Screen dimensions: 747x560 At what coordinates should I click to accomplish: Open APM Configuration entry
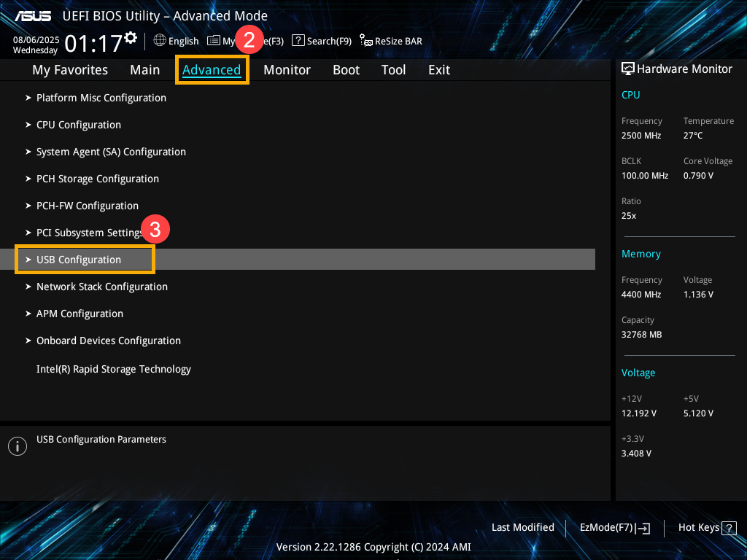pyautogui.click(x=80, y=314)
